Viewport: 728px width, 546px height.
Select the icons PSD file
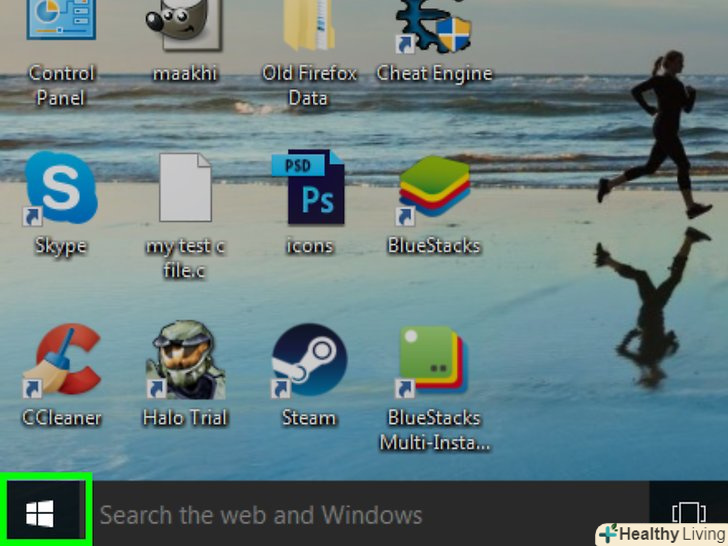coord(309,187)
